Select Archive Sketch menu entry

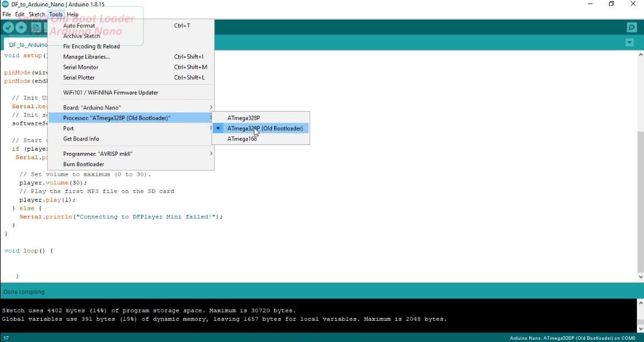pos(131,36)
